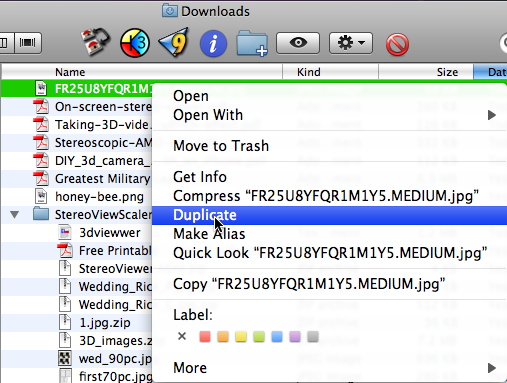Click the wed_90pc.jpg thumbnail icon
507x383 pixels.
tap(65, 358)
